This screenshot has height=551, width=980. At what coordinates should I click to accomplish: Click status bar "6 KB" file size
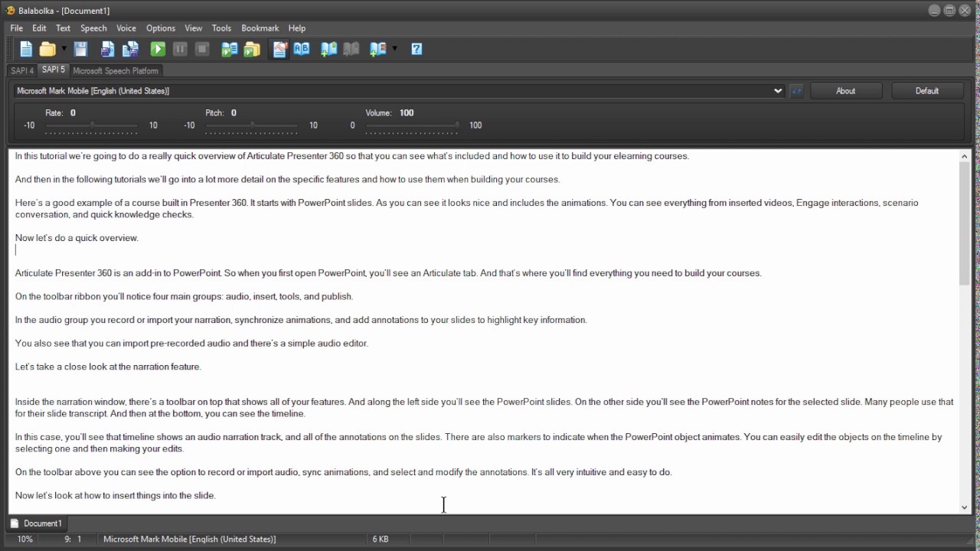(381, 539)
